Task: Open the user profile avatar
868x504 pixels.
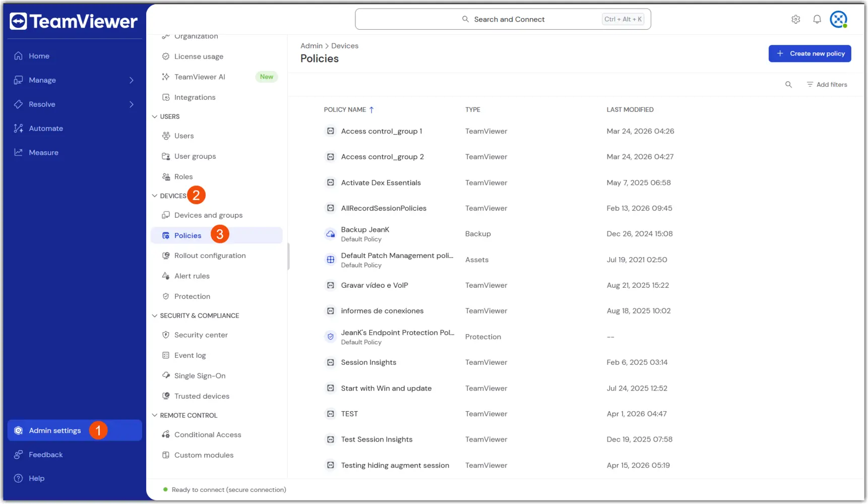Action: [838, 20]
